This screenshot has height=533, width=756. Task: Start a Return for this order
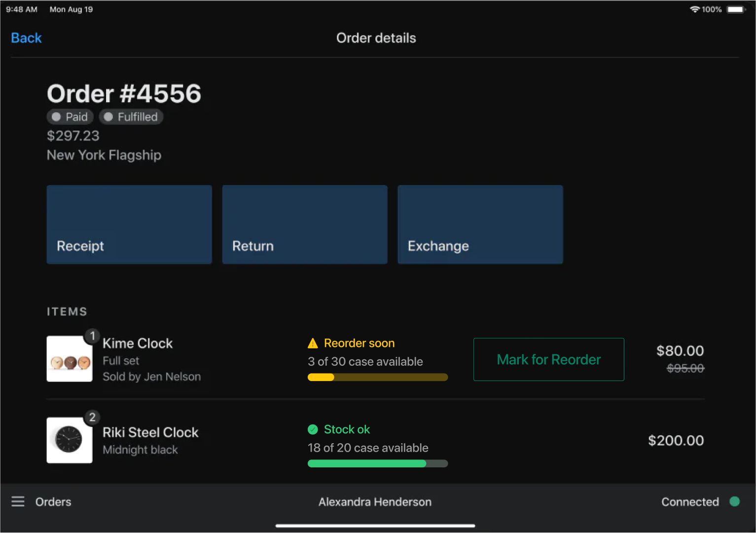304,225
